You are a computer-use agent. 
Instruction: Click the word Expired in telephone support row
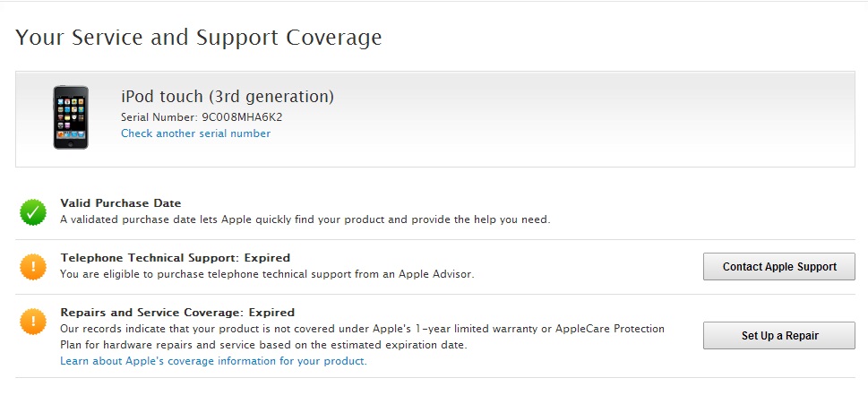coord(267,258)
